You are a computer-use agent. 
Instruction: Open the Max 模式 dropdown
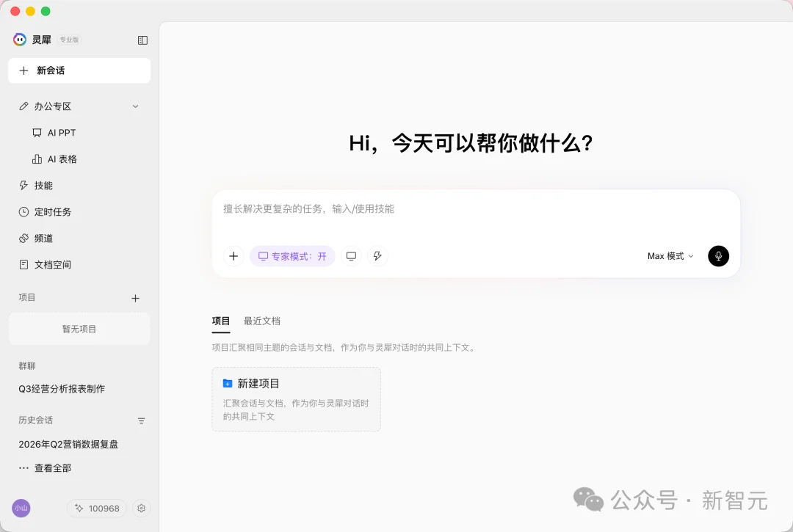pyautogui.click(x=670, y=256)
